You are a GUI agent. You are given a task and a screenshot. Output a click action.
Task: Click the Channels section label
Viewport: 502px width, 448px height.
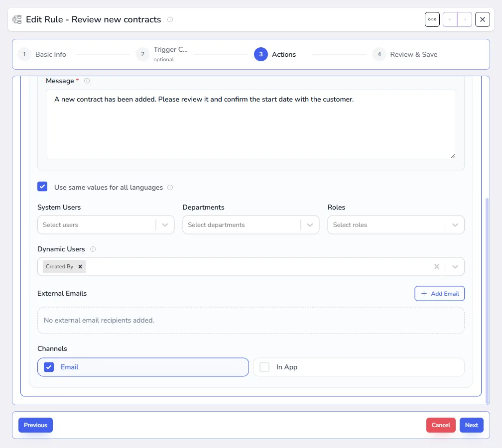point(52,348)
